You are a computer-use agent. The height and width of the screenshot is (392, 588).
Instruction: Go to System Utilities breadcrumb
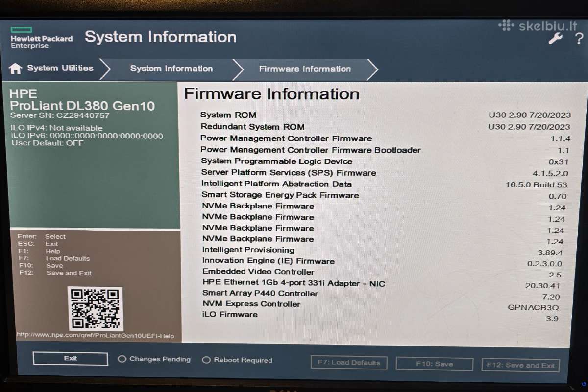pos(60,68)
